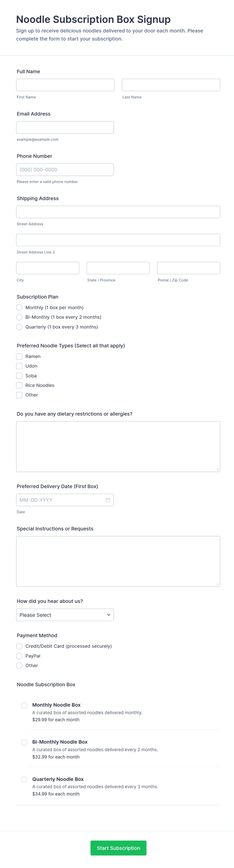This screenshot has height=868, width=234.
Task: Select PayPal as payment method
Action: 19,656
